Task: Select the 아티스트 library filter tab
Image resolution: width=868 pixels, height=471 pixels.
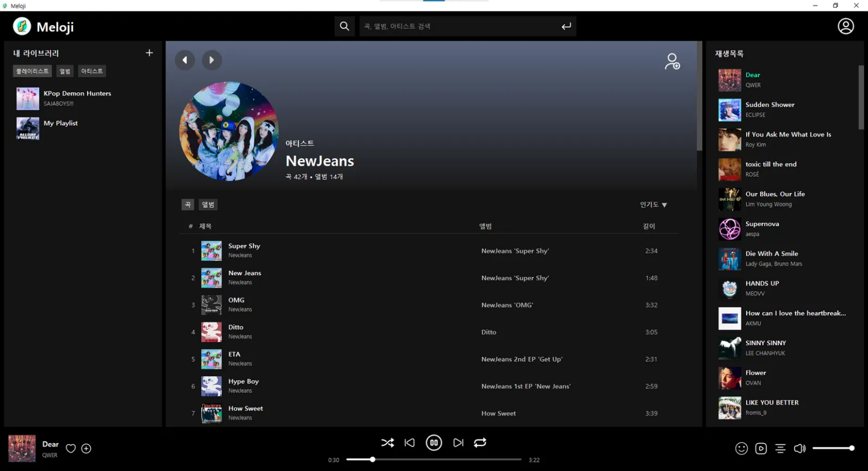Action: pyautogui.click(x=92, y=71)
